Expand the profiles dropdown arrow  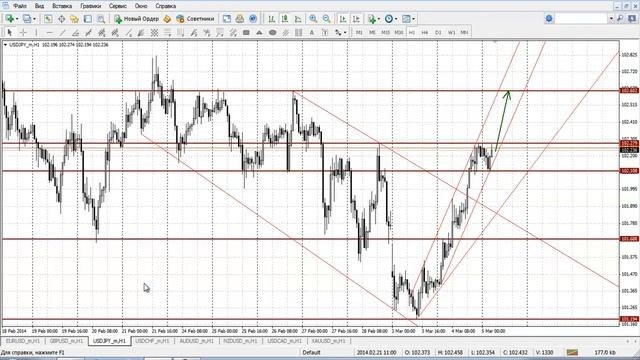pyautogui.click(x=34, y=19)
